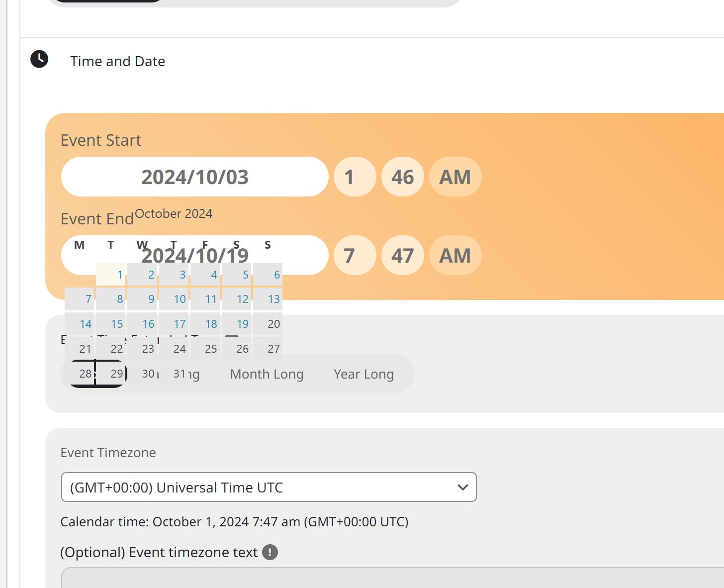Change the end hour value 7
Screen dimensions: 724x588
(355, 255)
